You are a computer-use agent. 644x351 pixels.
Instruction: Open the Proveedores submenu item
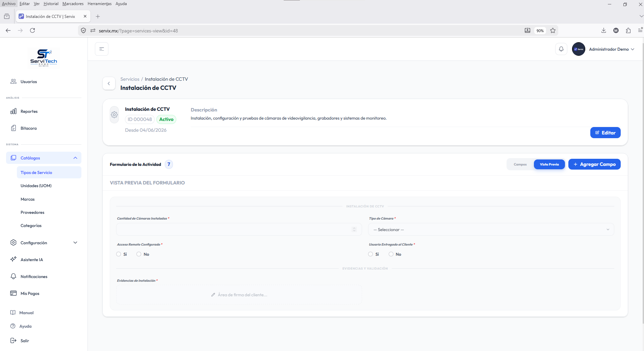point(32,212)
